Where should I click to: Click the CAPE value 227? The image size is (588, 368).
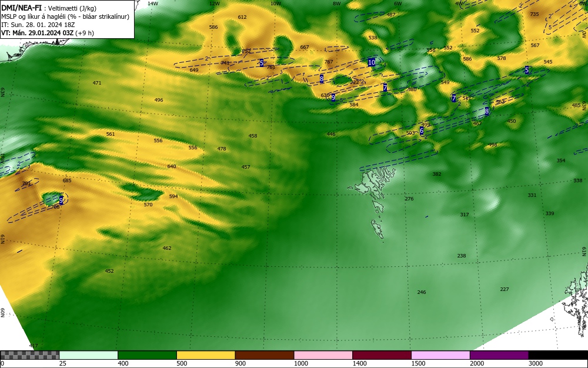pos(505,289)
